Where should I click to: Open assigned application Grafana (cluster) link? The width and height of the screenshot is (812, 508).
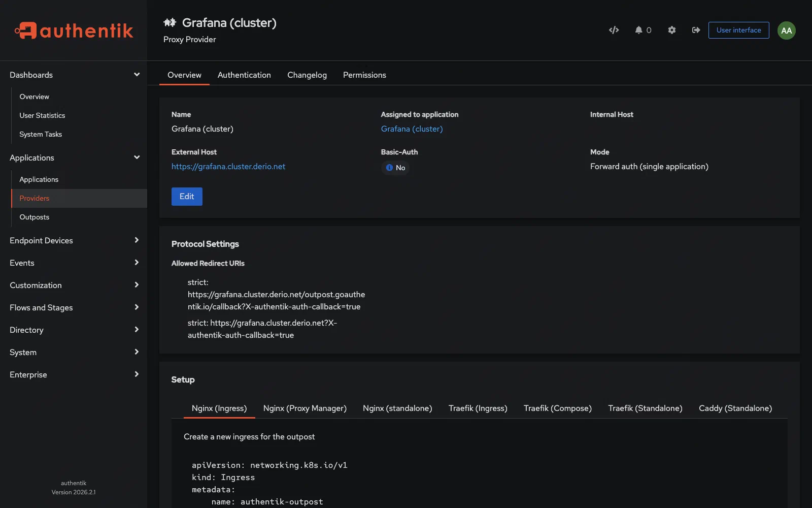412,129
